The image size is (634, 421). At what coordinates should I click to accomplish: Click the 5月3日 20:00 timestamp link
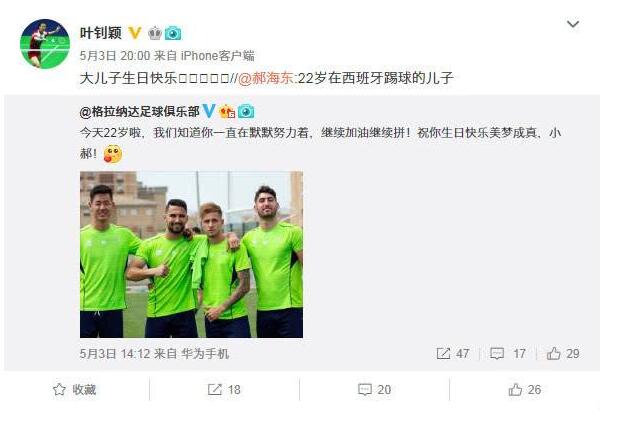coord(115,56)
